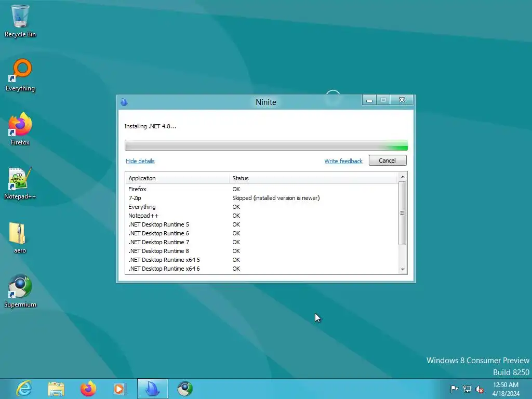Open the Recycle Bin desktop icon
This screenshot has width=532, height=399.
(x=20, y=20)
